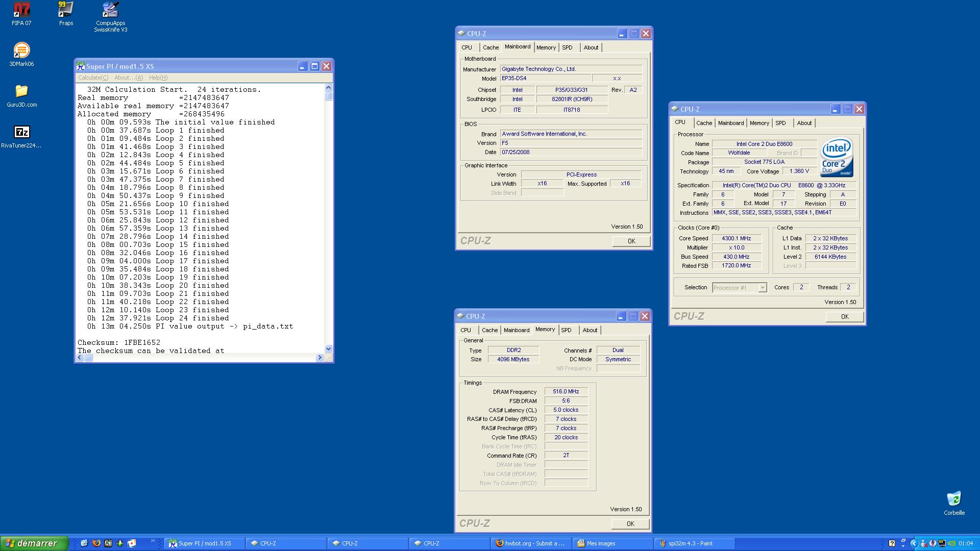Viewport: 980px width, 551px height.
Task: Open the Help(H) menu in Super PI
Action: pyautogui.click(x=158, y=78)
